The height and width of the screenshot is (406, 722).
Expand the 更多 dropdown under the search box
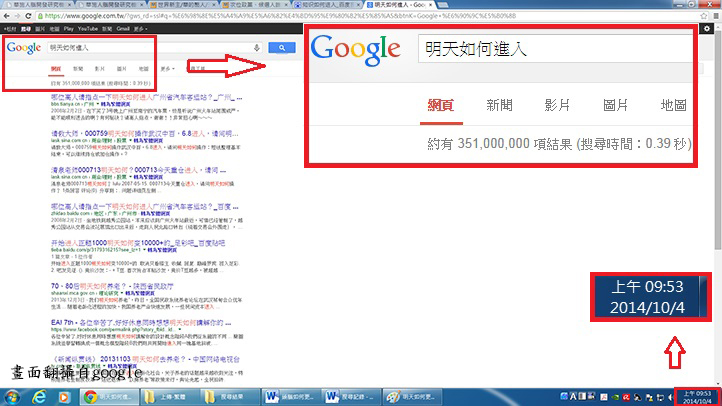tap(167, 69)
